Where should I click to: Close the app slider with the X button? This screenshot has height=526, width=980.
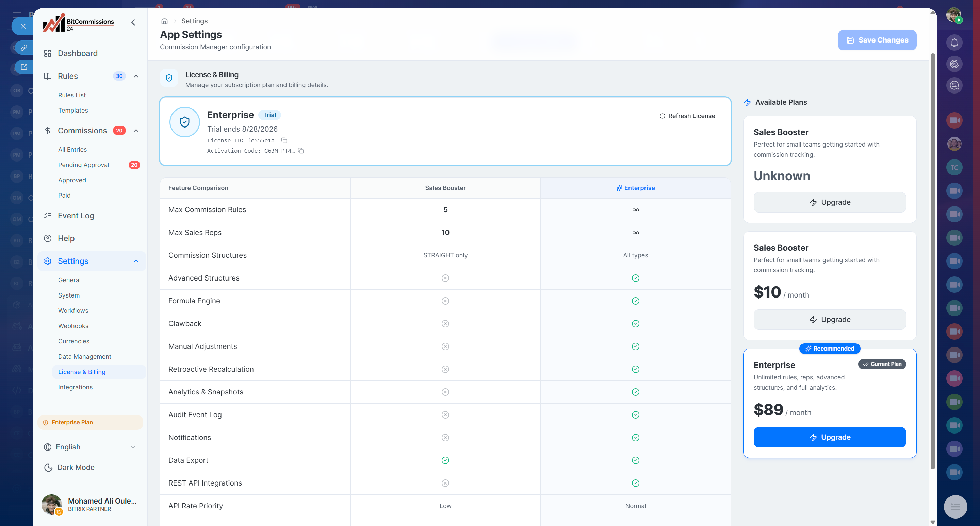coord(23,26)
